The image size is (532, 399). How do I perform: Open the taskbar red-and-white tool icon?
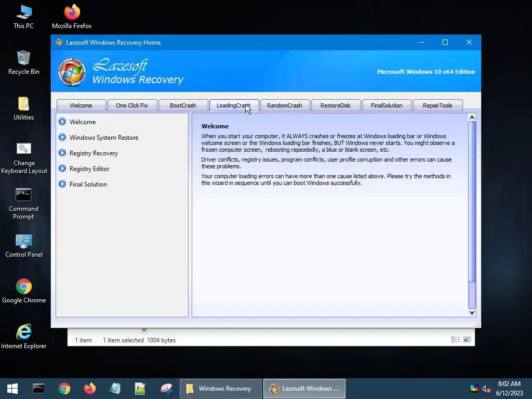click(x=166, y=389)
